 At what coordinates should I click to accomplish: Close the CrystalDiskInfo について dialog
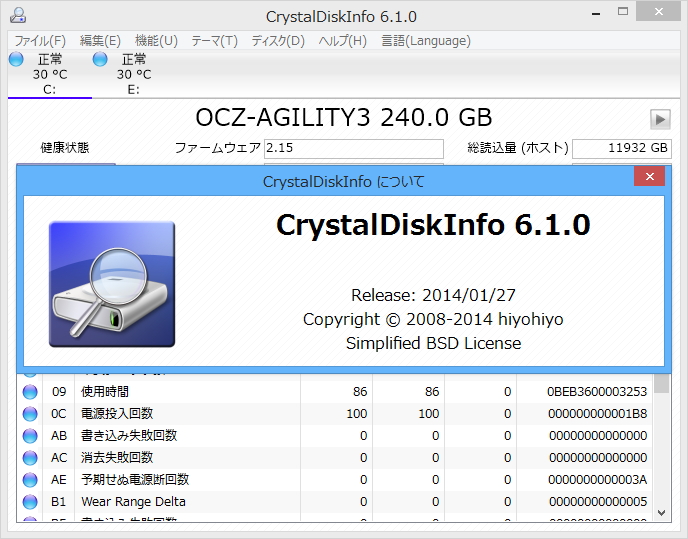click(649, 176)
